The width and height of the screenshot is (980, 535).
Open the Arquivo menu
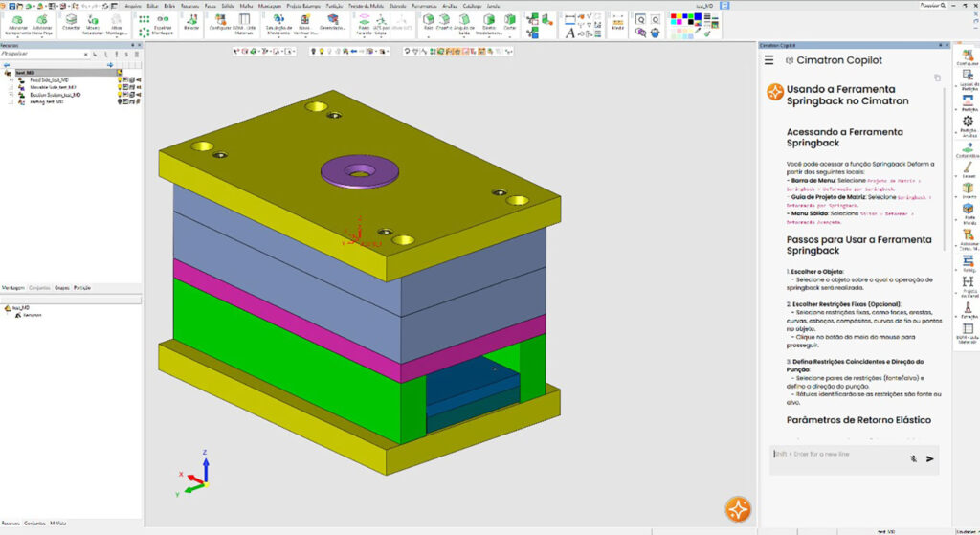(134, 5)
